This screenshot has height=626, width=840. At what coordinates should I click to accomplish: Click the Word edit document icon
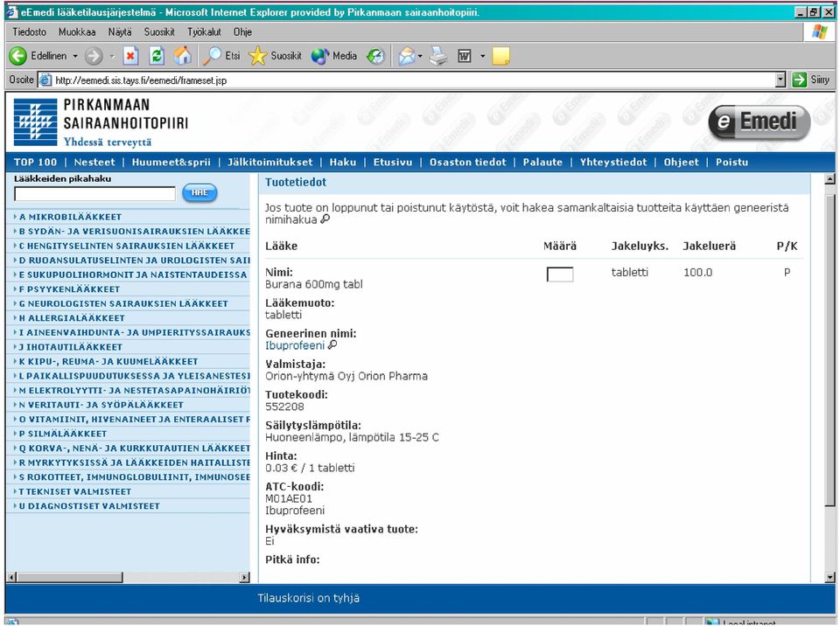(x=465, y=56)
